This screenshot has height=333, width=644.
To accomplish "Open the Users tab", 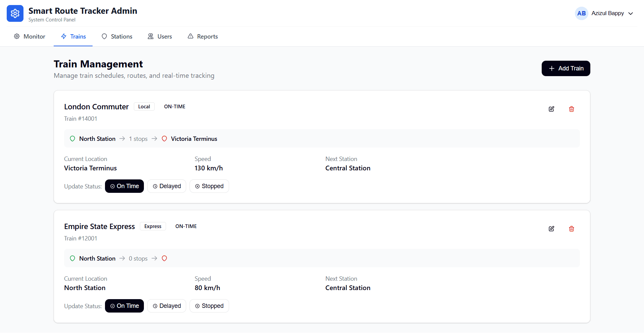I will 160,37.
